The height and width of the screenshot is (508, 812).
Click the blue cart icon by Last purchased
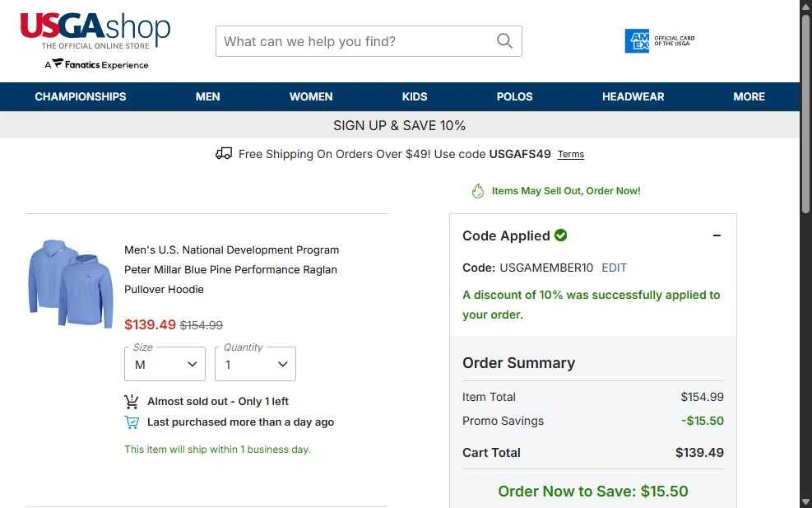click(x=132, y=422)
